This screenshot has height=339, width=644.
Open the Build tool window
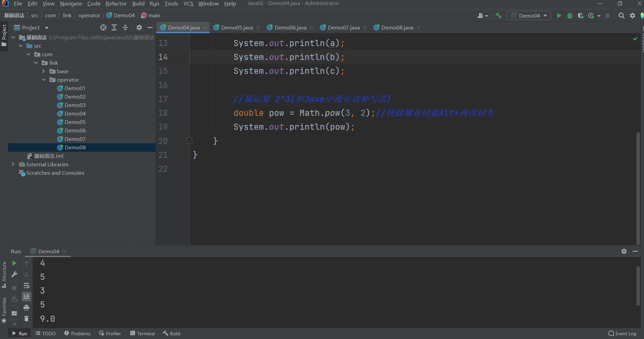pos(171,334)
